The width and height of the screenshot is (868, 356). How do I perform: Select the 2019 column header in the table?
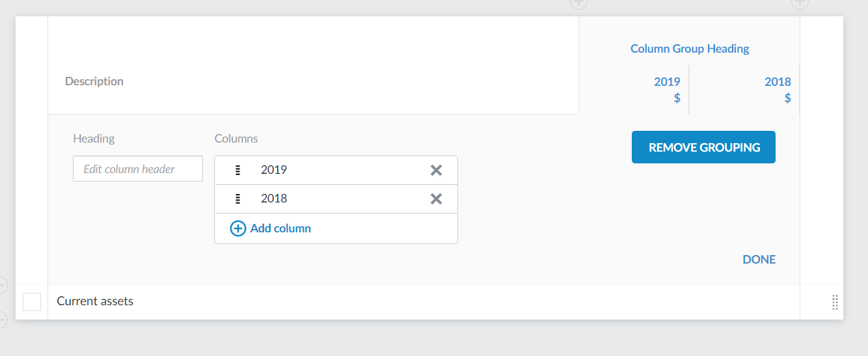click(x=667, y=82)
